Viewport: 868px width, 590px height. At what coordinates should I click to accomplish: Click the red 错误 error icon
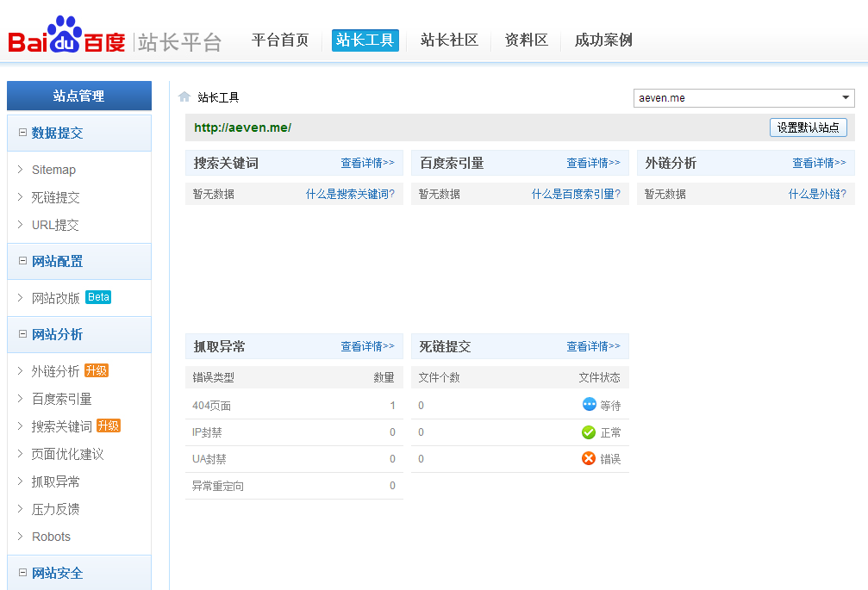click(x=588, y=458)
